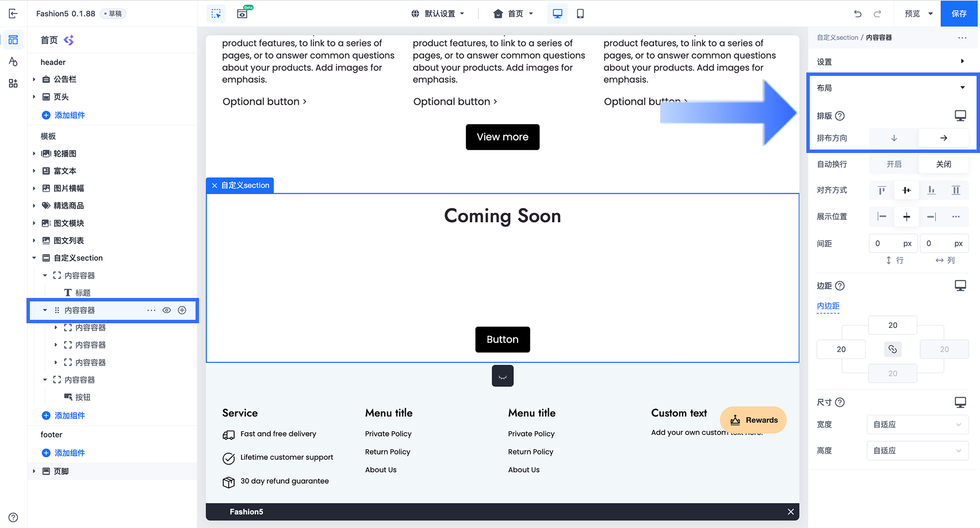980x528 pixels.
Task: Click the add plus icon on selected 内容容器 row
Action: pos(182,310)
